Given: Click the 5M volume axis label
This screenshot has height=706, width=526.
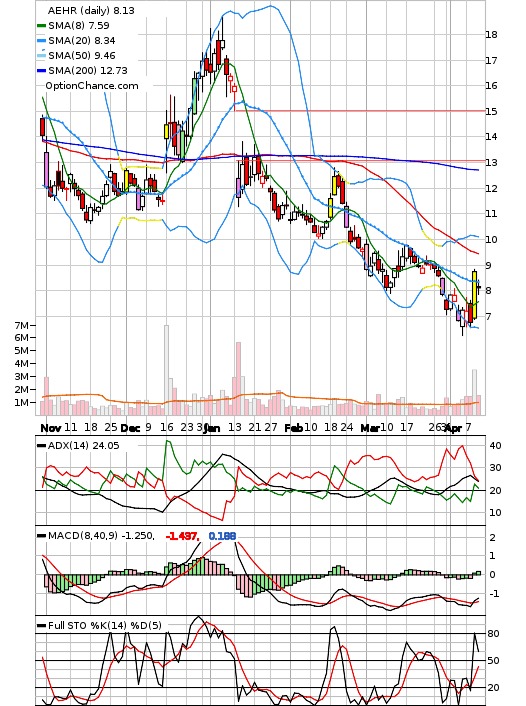Looking at the screenshot, I should click(22, 350).
